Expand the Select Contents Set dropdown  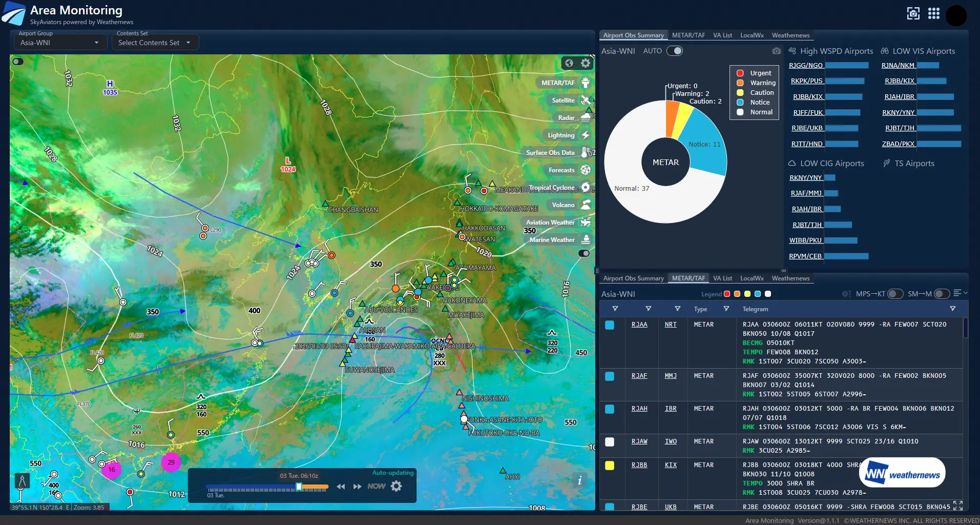point(154,43)
